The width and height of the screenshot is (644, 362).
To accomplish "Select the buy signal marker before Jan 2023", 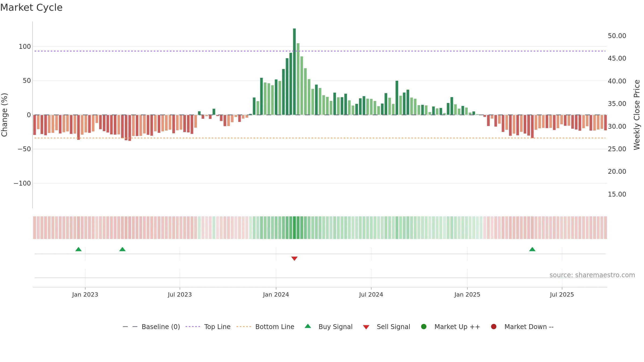I will (78, 249).
